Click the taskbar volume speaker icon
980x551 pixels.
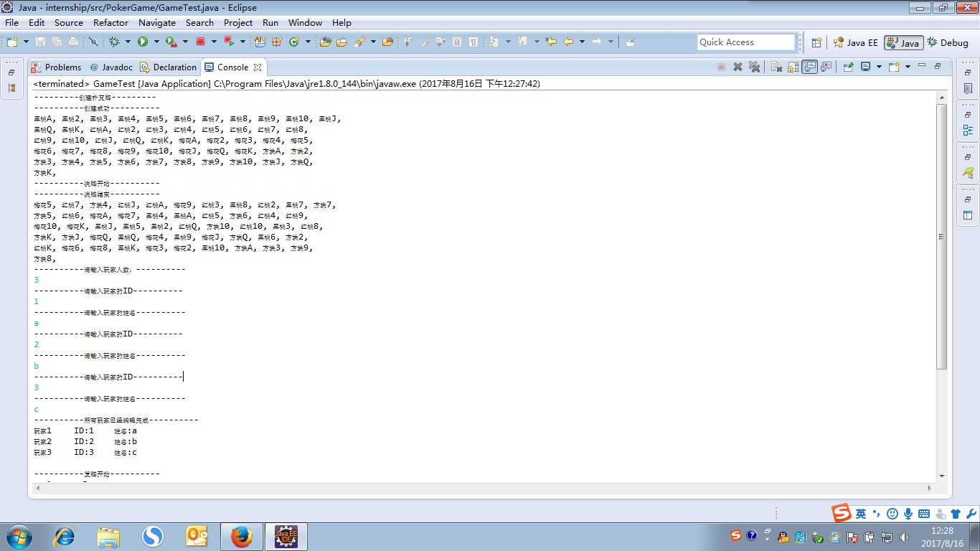pyautogui.click(x=904, y=537)
